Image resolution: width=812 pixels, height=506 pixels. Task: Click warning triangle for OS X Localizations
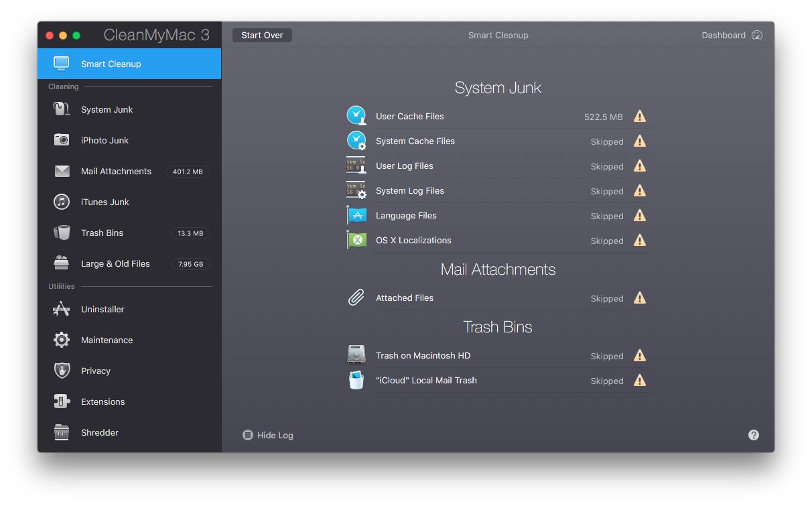coord(640,241)
